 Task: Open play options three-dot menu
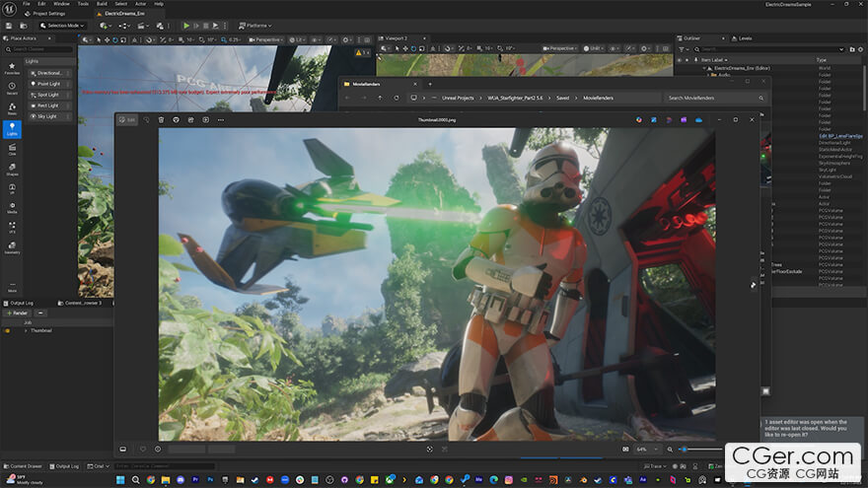coord(225,26)
